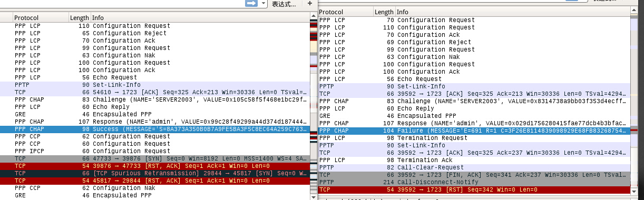Viewport: 644px width, 200px height.
Task: Select TCP 39592 → 1723 [RST] row
Action: coord(474,189)
